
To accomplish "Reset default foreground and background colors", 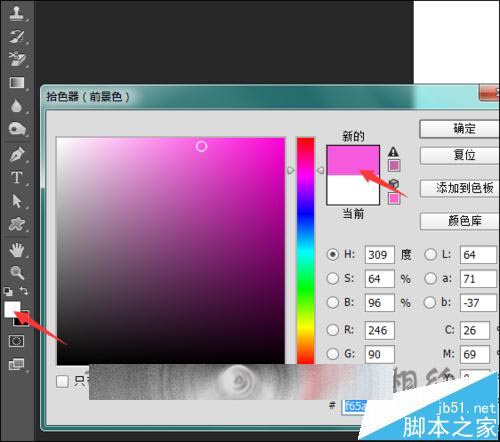I will pyautogui.click(x=8, y=292).
